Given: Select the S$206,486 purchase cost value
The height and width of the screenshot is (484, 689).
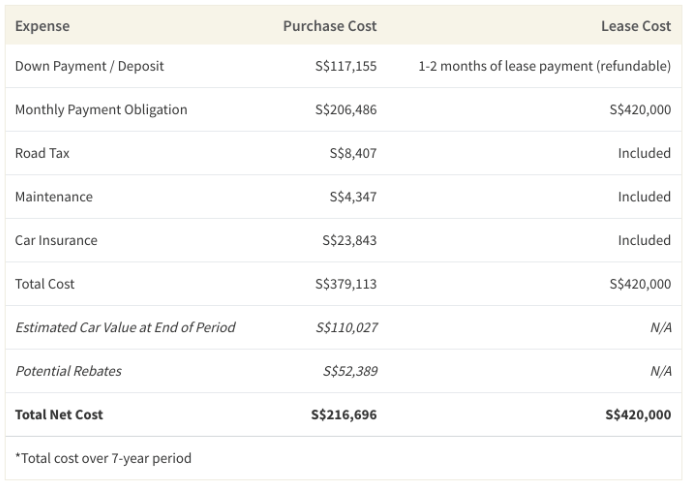Looking at the screenshot, I should tap(345, 110).
